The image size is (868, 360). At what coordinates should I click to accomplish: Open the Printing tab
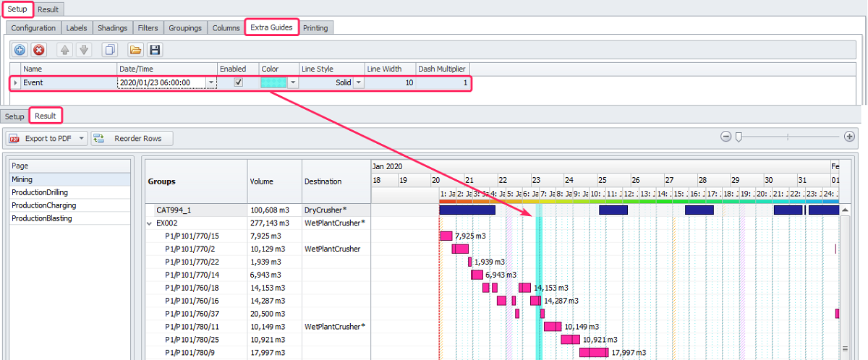coord(315,28)
